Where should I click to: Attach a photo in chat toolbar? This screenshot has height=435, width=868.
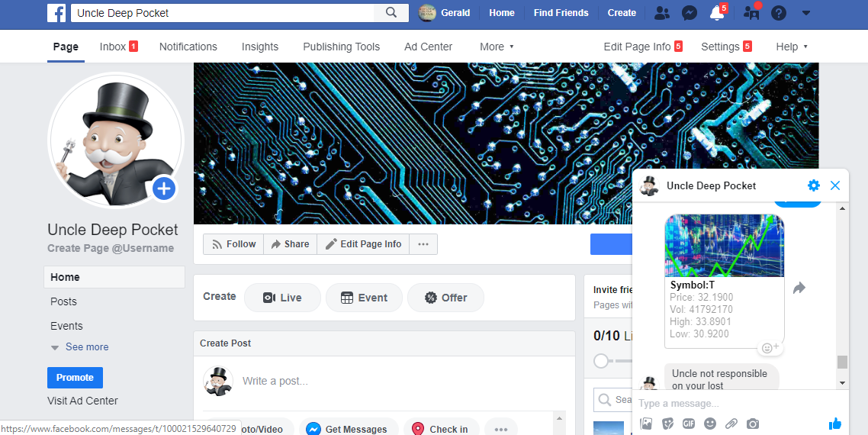(x=646, y=424)
